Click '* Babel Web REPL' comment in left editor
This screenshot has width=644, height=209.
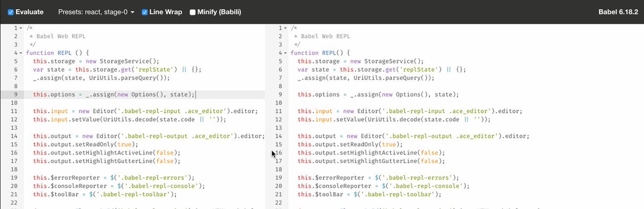pyautogui.click(x=58, y=37)
